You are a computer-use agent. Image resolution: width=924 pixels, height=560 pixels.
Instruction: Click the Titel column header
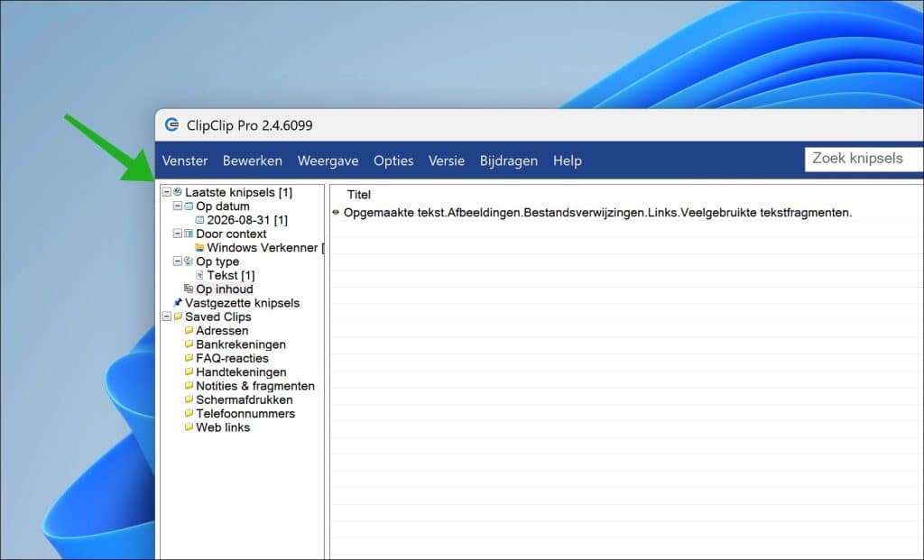tap(359, 194)
